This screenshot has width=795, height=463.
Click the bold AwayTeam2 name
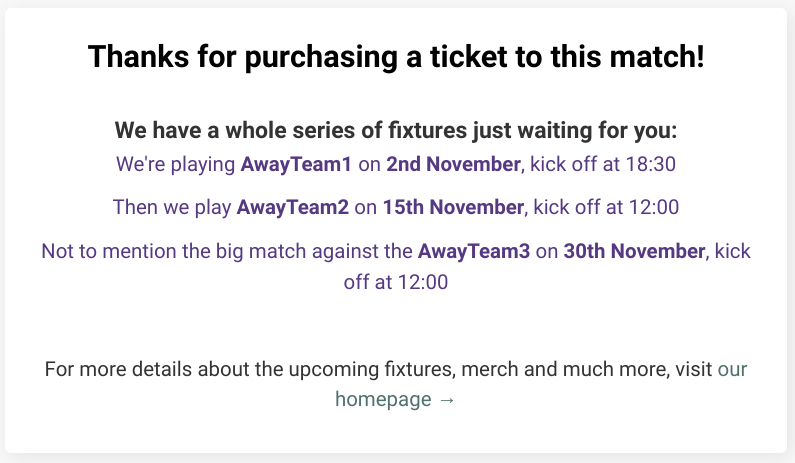(293, 207)
